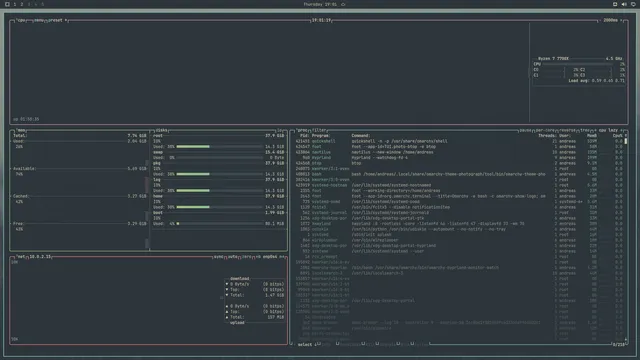Click the cpu box label

tap(20, 20)
